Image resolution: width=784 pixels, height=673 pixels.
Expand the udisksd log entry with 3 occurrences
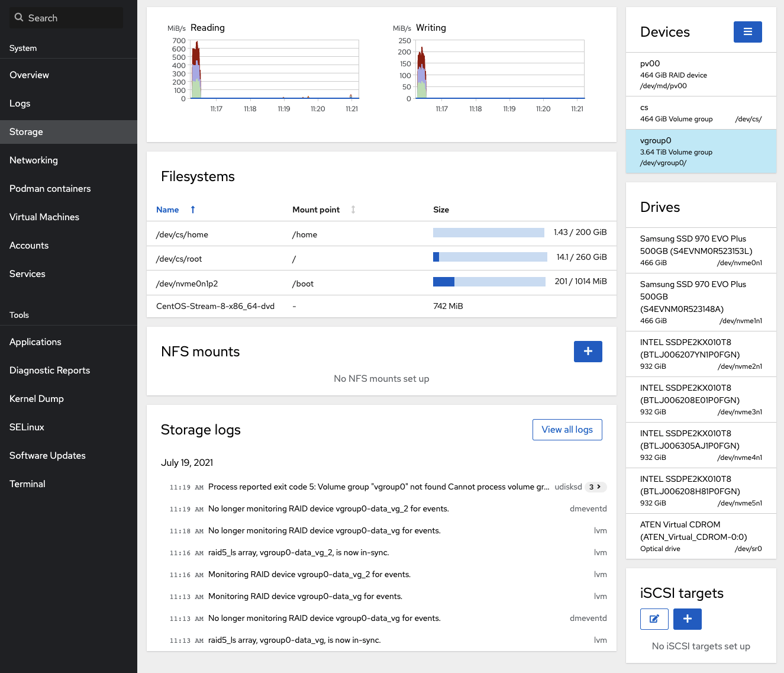[x=595, y=487]
